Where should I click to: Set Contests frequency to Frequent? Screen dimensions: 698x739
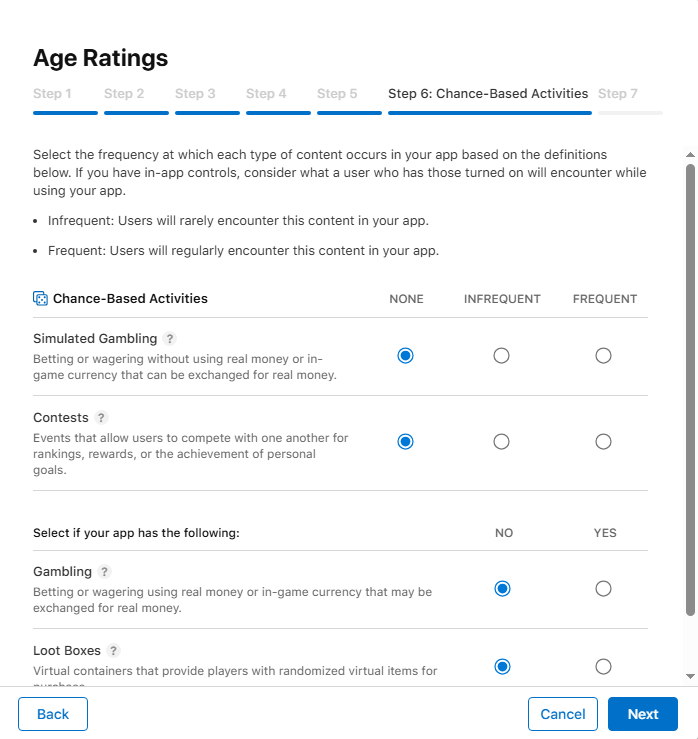click(x=603, y=442)
